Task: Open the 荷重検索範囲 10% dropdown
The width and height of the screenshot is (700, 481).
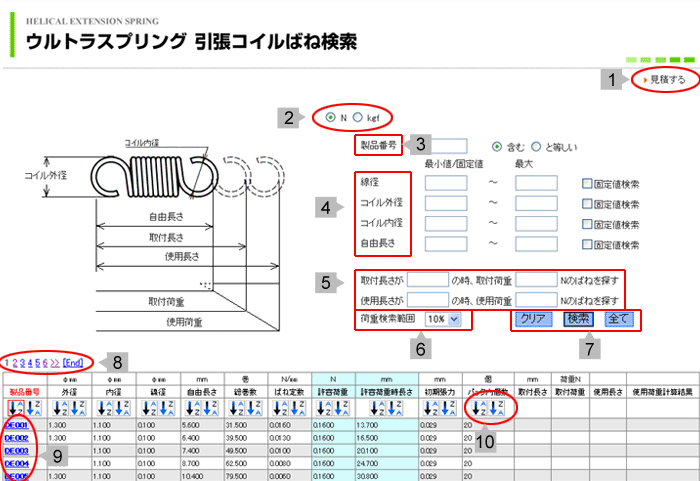Action: point(443,319)
